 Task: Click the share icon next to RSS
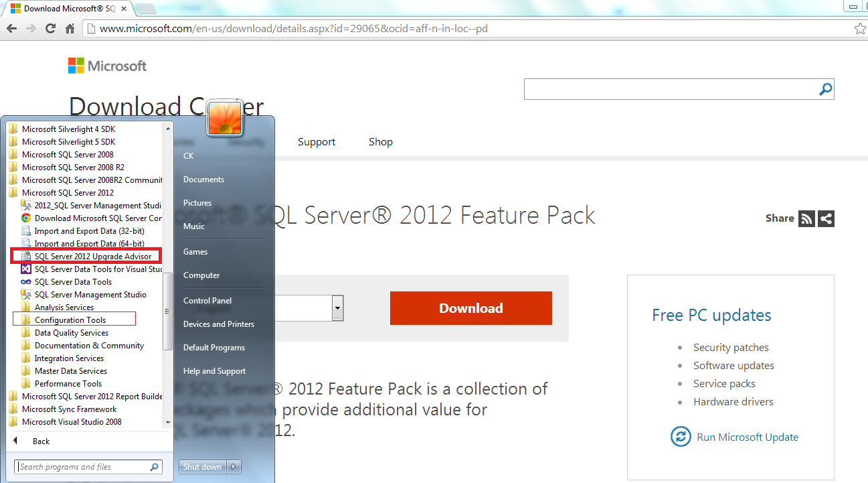coord(826,218)
